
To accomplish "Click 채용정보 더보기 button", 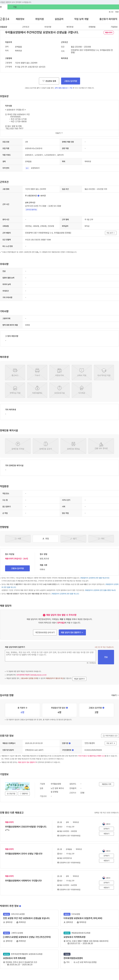I will click(x=106, y=784).
